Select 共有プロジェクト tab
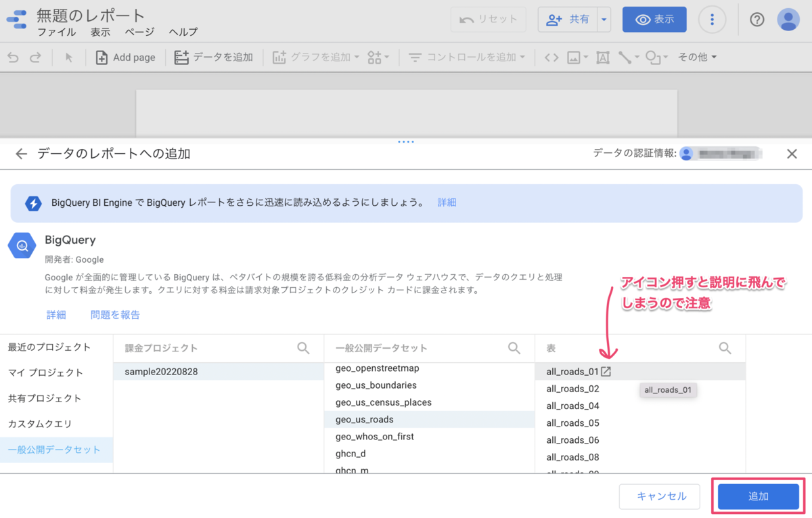Screen dimensions: 812x518 [57, 398]
